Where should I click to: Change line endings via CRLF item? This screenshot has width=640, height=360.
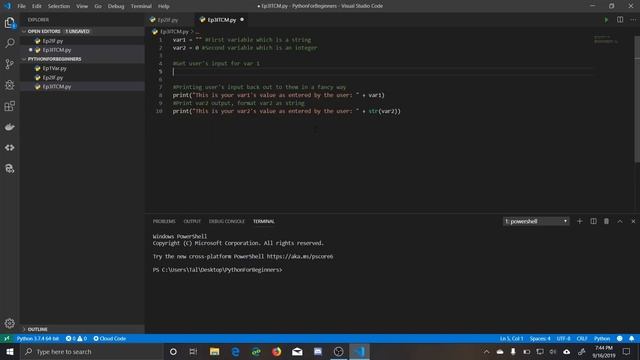[x=582, y=338]
